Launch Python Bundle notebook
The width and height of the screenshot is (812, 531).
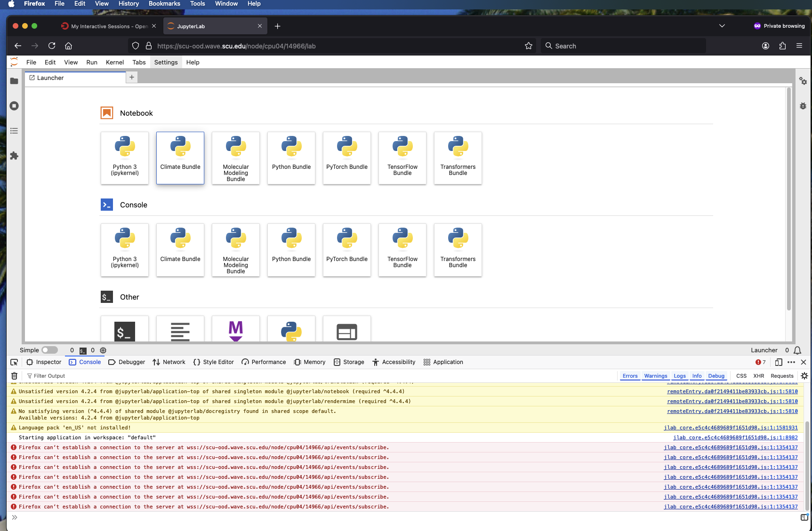(291, 158)
